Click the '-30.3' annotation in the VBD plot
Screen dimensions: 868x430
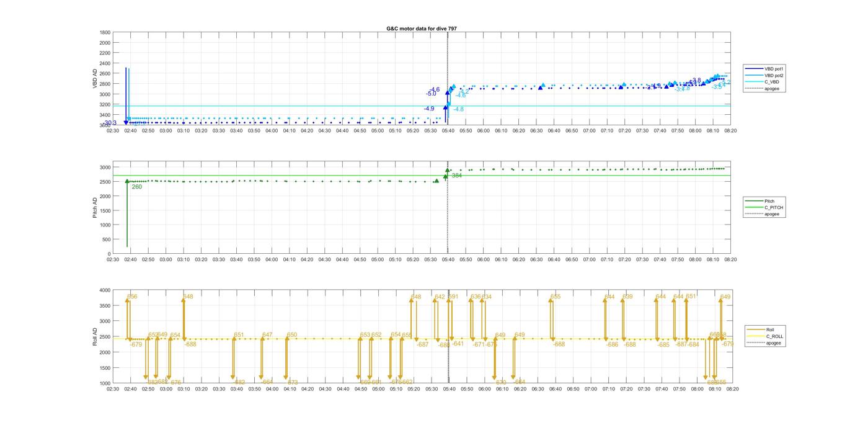point(110,123)
